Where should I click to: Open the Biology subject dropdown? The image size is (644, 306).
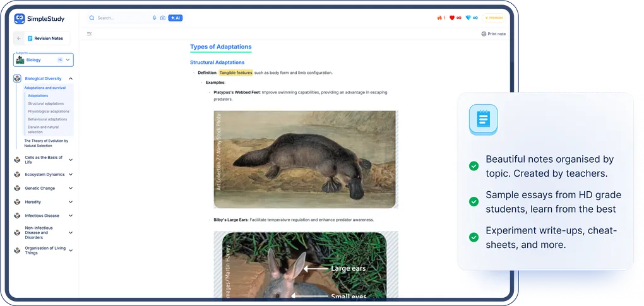[44, 60]
